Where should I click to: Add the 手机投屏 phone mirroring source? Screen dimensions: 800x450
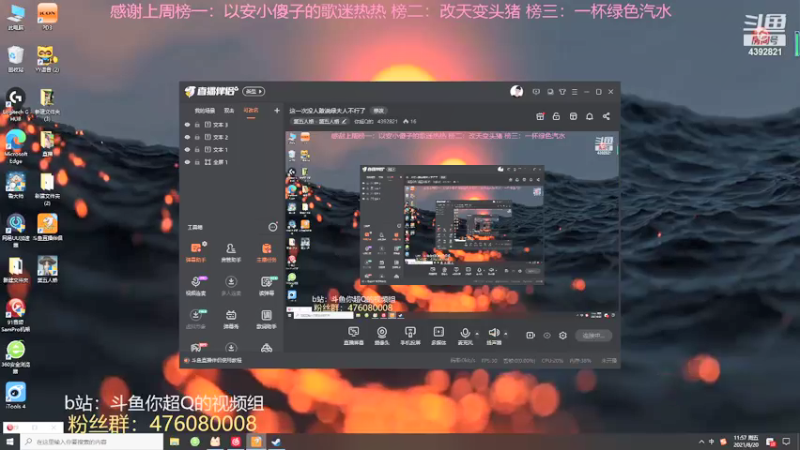pyautogui.click(x=410, y=336)
